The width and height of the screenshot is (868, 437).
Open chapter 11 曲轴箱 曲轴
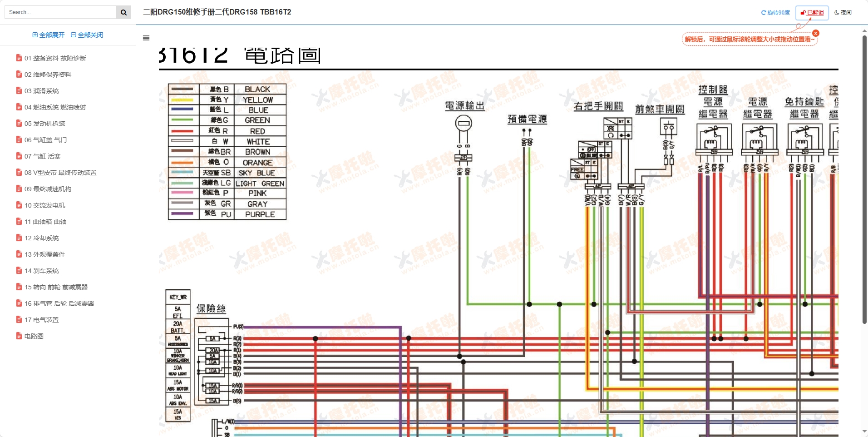click(x=45, y=222)
